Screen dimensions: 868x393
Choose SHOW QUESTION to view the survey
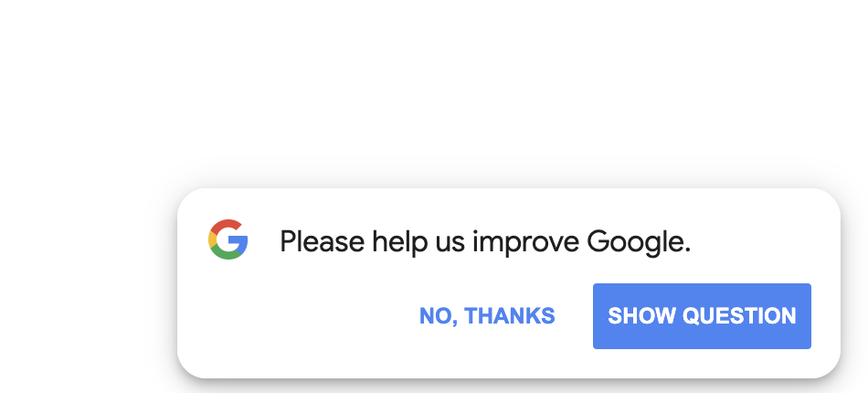(x=702, y=316)
